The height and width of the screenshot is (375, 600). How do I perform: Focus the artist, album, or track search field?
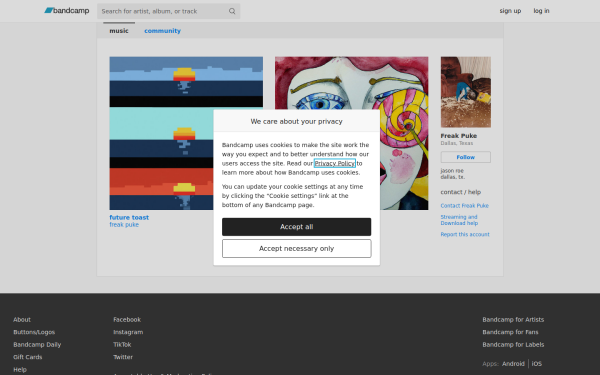click(x=168, y=11)
